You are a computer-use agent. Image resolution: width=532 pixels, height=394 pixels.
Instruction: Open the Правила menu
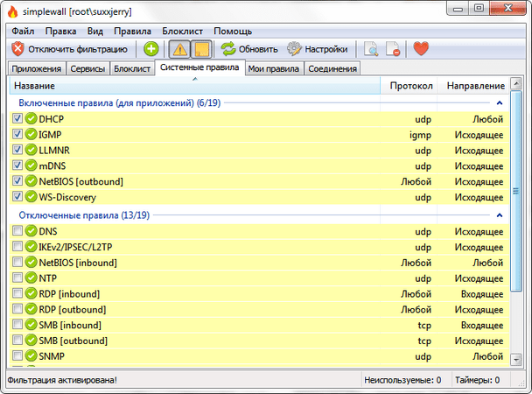pos(132,31)
